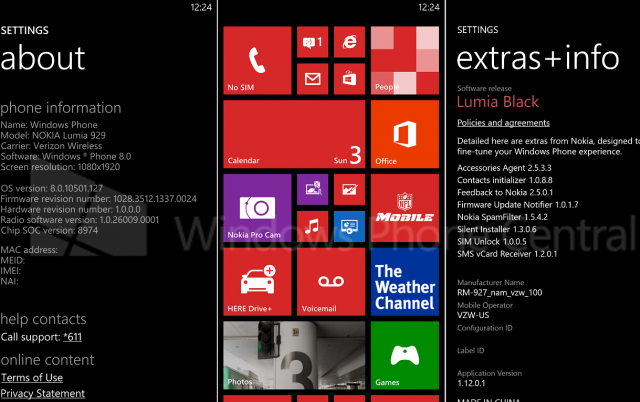
Task: Open the Nokia Pro Cam tile
Action: [x=258, y=208]
